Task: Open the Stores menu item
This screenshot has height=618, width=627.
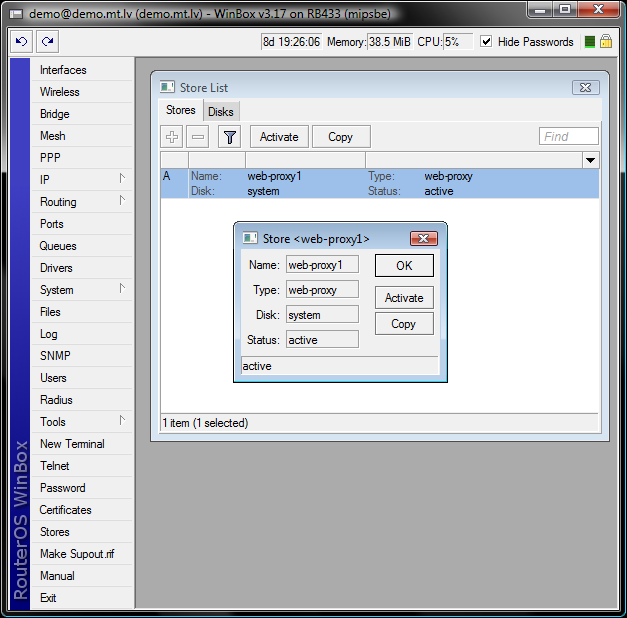Action: click(x=82, y=532)
